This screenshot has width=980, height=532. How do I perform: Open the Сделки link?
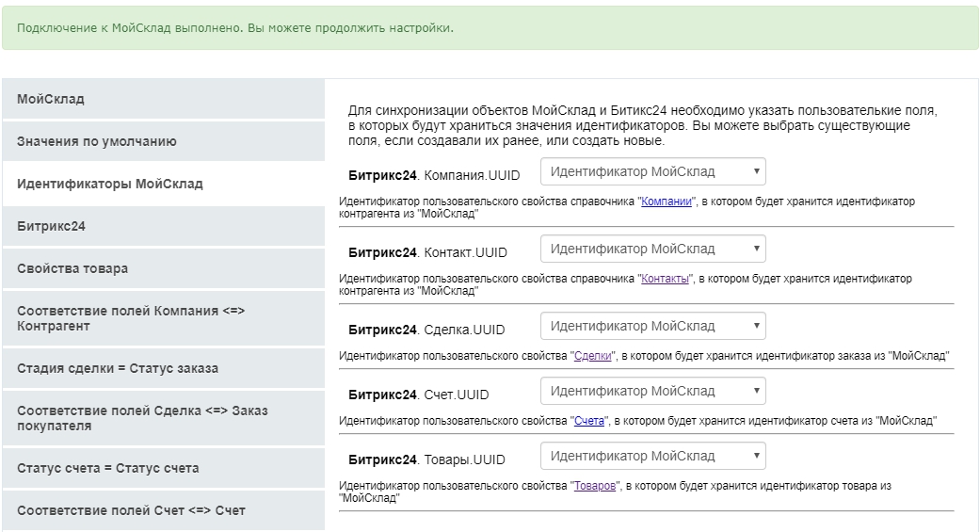coord(593,357)
